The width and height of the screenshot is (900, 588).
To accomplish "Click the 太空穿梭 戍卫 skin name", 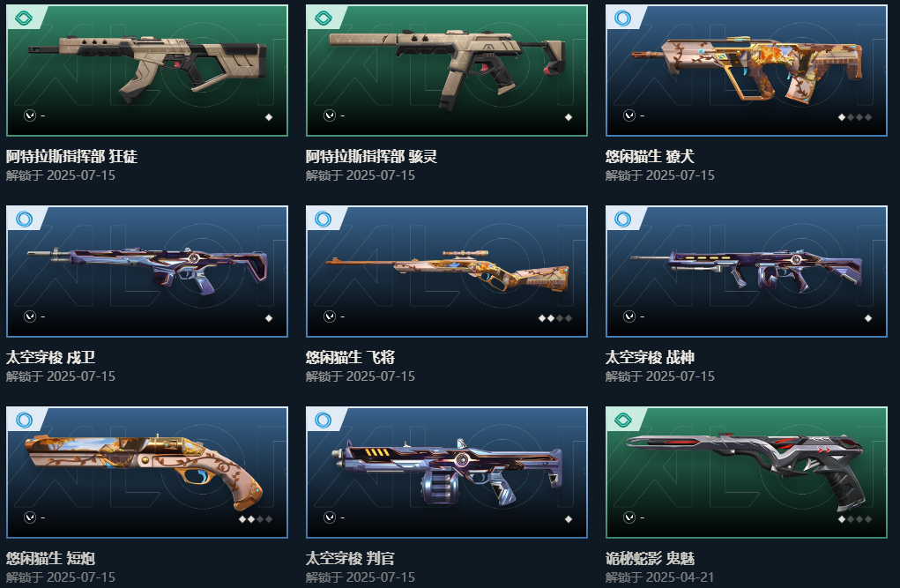I will click(50, 357).
